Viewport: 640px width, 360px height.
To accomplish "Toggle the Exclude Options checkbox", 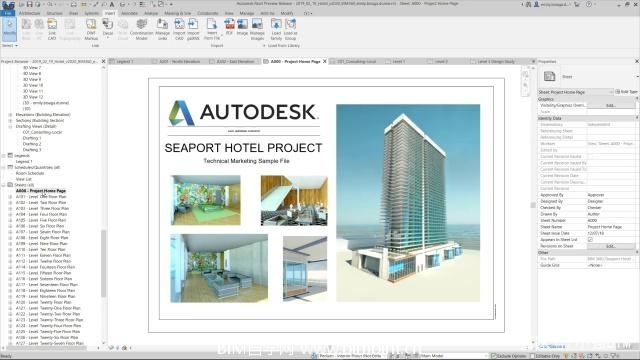I will (x=493, y=356).
